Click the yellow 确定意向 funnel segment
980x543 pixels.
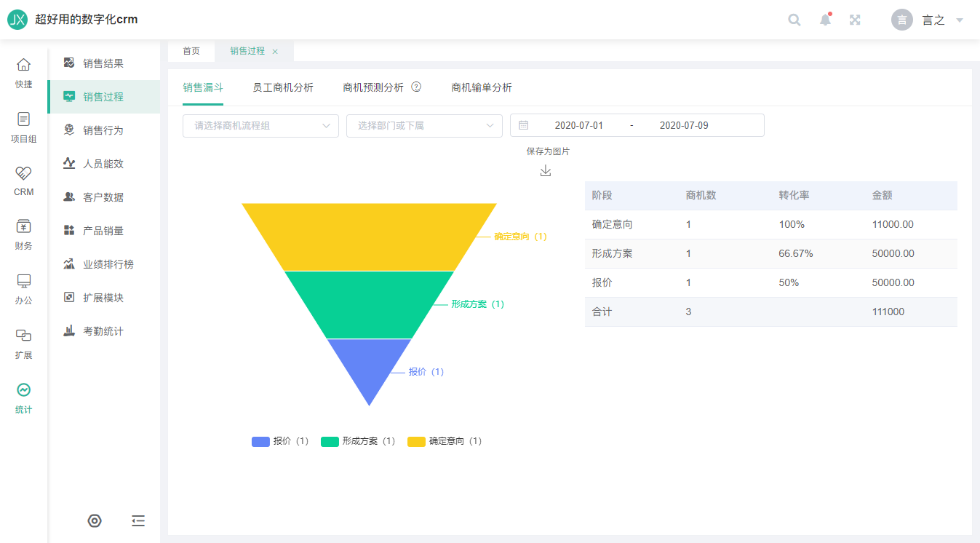tap(369, 237)
